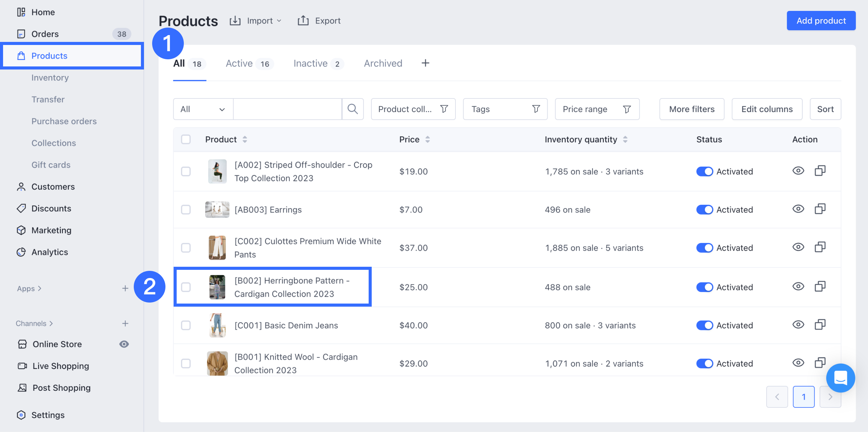Image resolution: width=868 pixels, height=432 pixels.
Task: Preview the Basic Denim Jeans product
Action: pyautogui.click(x=798, y=325)
